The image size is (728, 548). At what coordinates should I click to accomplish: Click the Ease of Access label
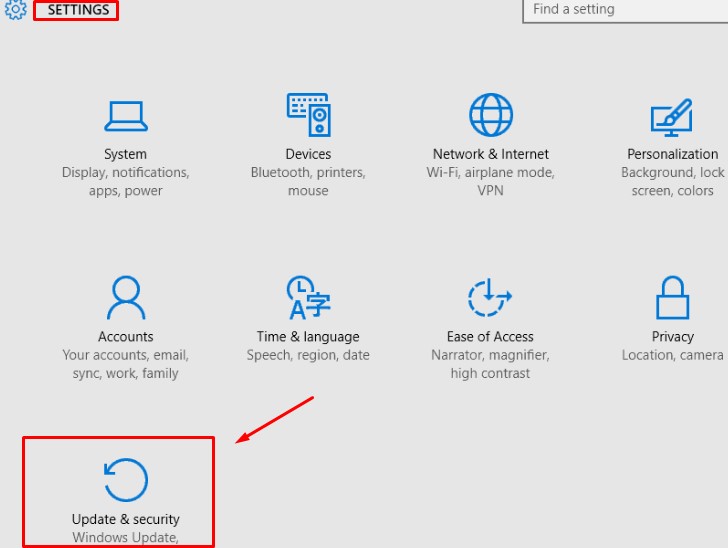pos(490,337)
